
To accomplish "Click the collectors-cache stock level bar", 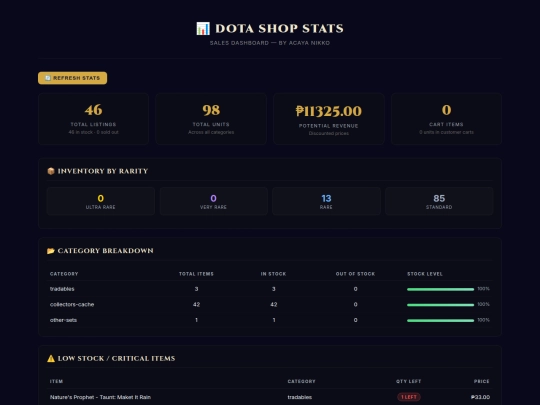I will [x=440, y=305].
